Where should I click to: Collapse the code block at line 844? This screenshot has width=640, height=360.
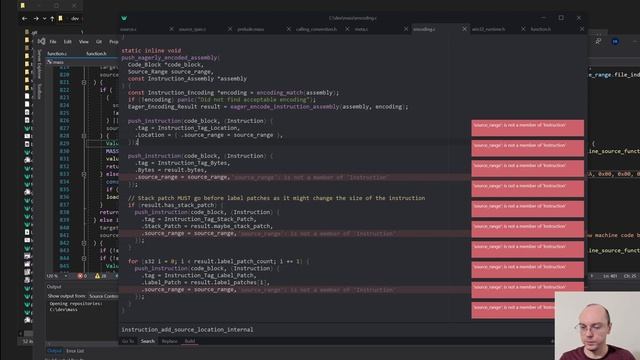click(84, 258)
